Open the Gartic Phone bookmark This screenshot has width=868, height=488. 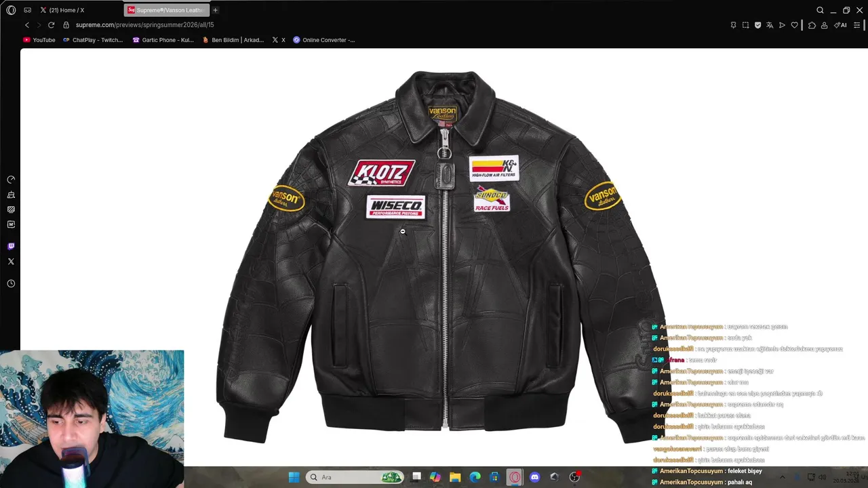tap(163, 40)
